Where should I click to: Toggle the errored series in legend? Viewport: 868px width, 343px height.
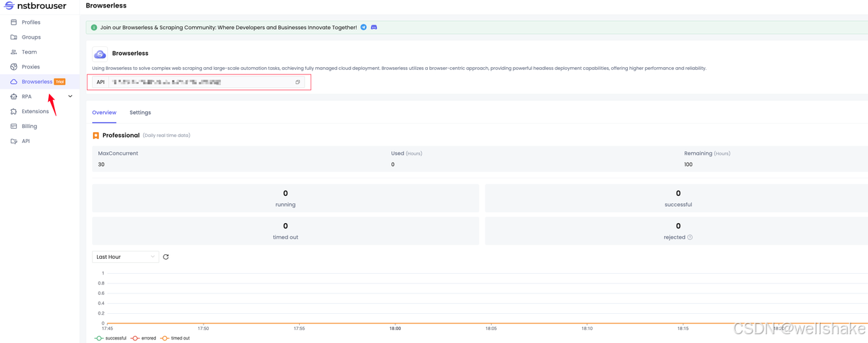(143, 338)
